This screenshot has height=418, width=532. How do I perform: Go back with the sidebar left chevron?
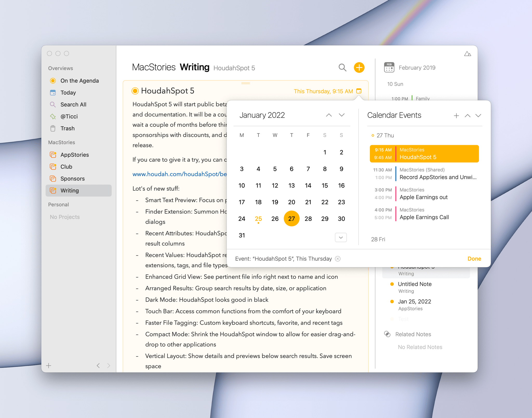click(98, 366)
